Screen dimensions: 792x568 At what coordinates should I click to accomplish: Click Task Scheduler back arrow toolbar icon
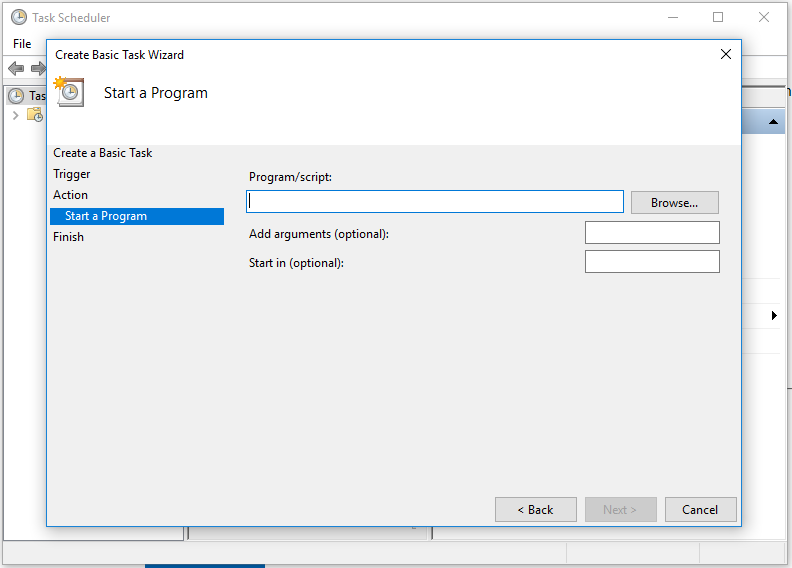click(16, 68)
